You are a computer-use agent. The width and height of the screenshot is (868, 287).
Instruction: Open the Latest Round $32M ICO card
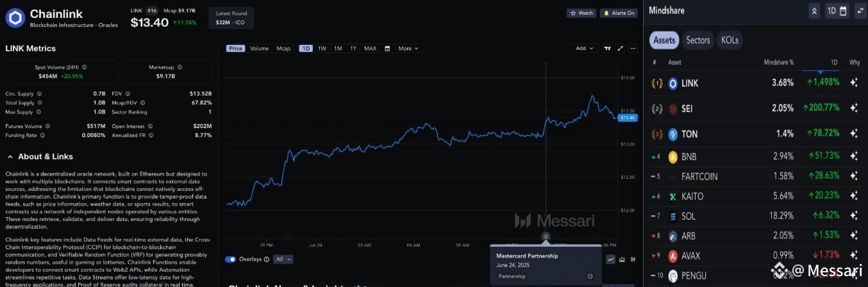click(x=231, y=17)
